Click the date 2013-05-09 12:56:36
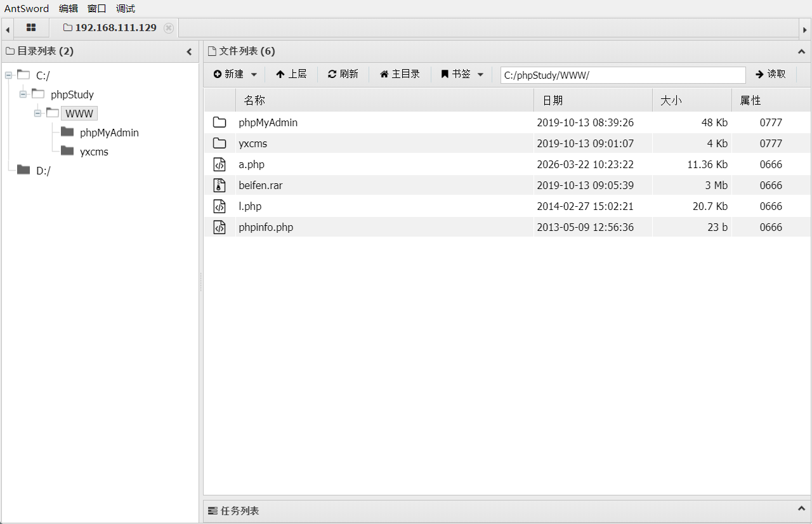The image size is (812, 524). click(585, 227)
